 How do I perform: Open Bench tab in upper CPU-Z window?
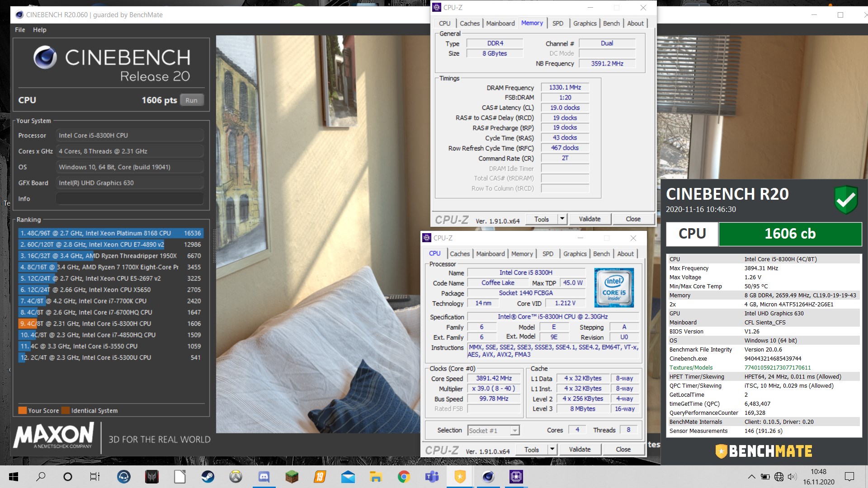coord(612,23)
